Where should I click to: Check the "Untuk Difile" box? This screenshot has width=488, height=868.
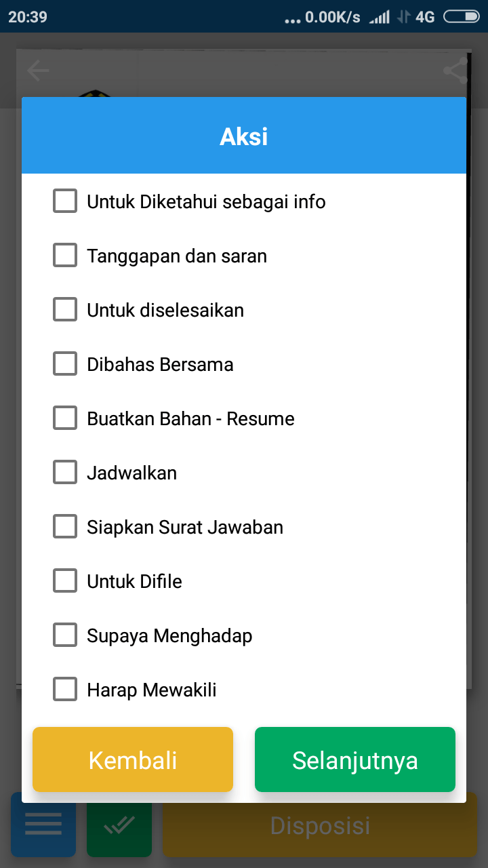pyautogui.click(x=65, y=581)
